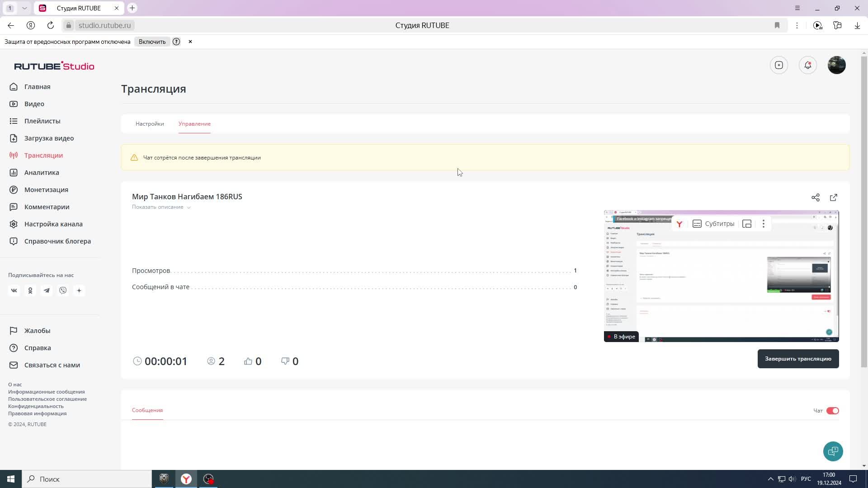
Task: Click Субтитры on the video overlay
Action: [x=713, y=224]
